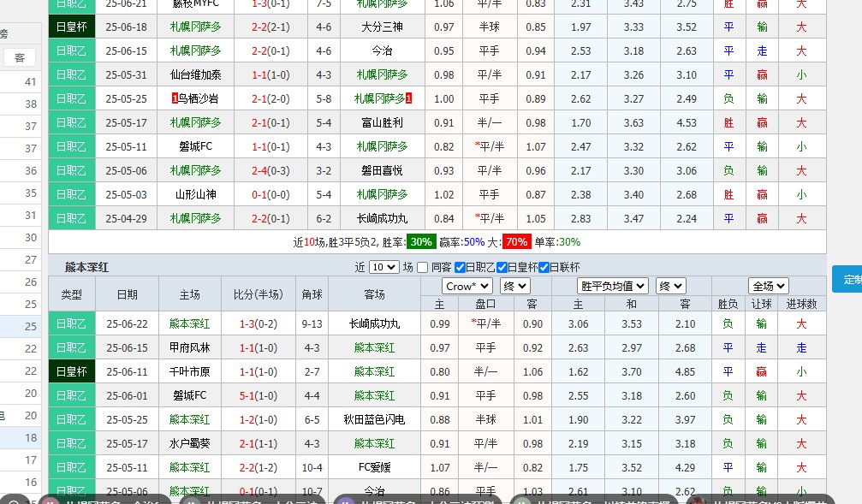Click the blue 定制 button
862x504 pixels.
(850, 279)
